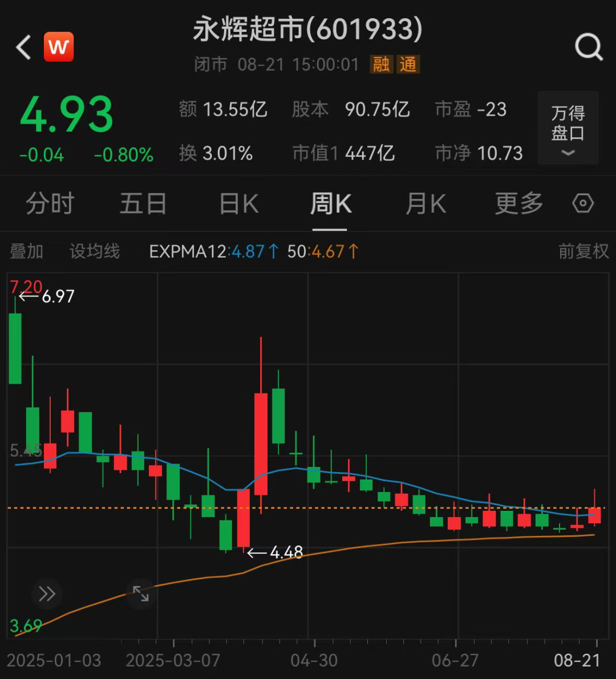Open 设均线 moving average settings
The height and width of the screenshot is (679, 616).
(95, 251)
